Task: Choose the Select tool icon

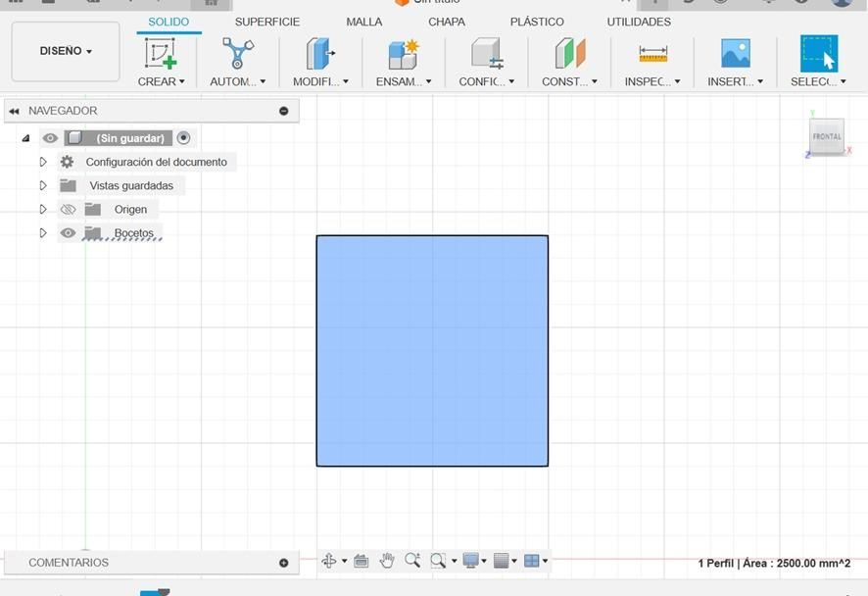Action: pyautogui.click(x=819, y=53)
